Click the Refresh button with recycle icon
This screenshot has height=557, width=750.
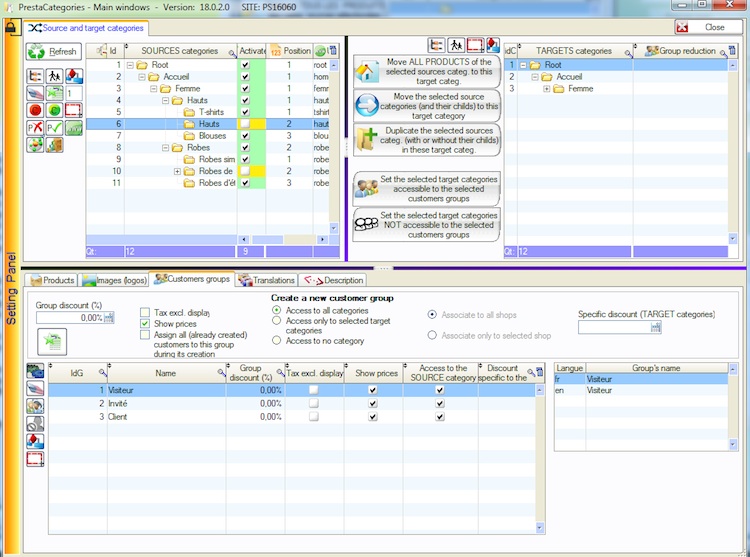click(x=53, y=51)
